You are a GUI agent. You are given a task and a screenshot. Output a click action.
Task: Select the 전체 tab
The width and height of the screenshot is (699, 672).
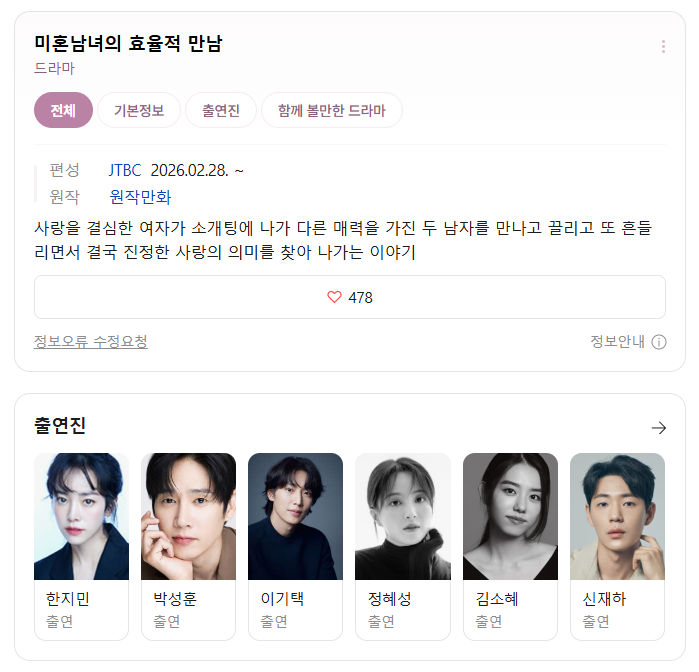63,110
